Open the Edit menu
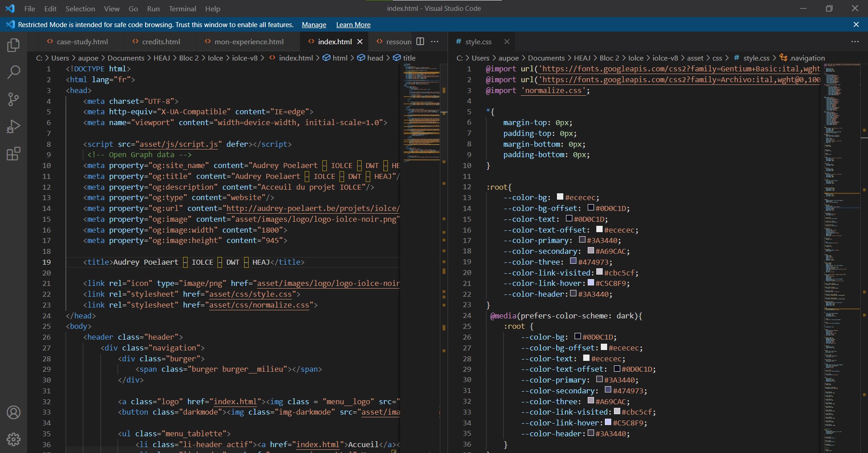Screen dimensions: 868x453 pyautogui.click(x=50, y=9)
